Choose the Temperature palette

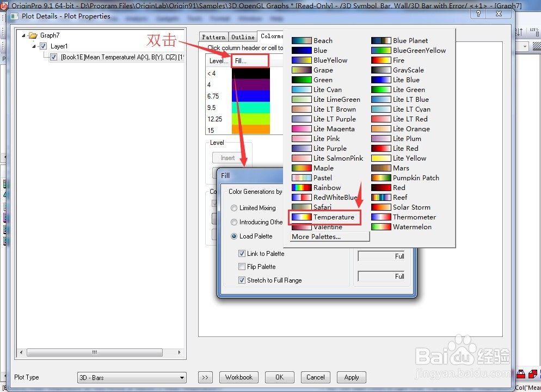point(323,217)
